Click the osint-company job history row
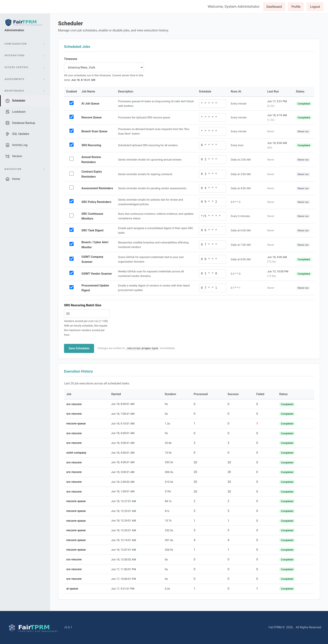The image size is (328, 644). coord(189,453)
